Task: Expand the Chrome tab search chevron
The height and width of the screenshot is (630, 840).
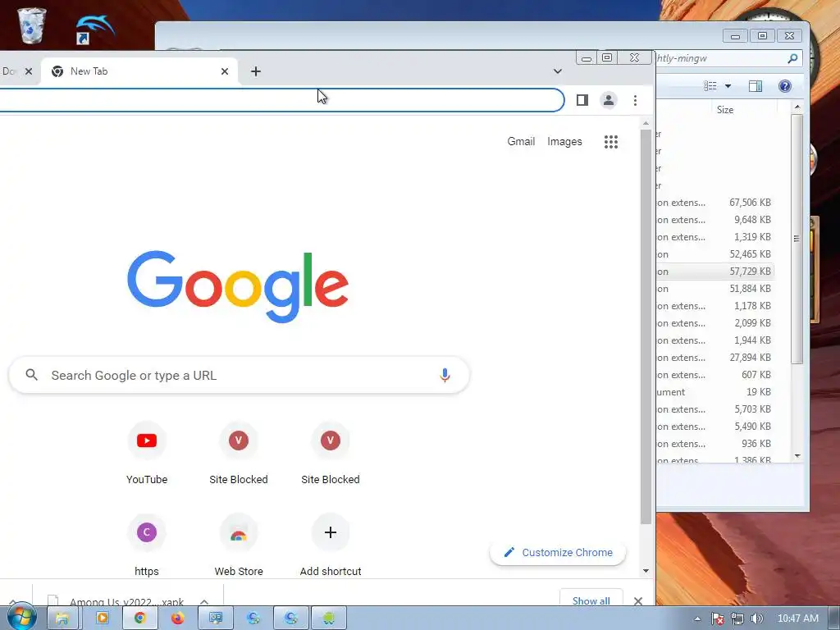Action: [557, 71]
